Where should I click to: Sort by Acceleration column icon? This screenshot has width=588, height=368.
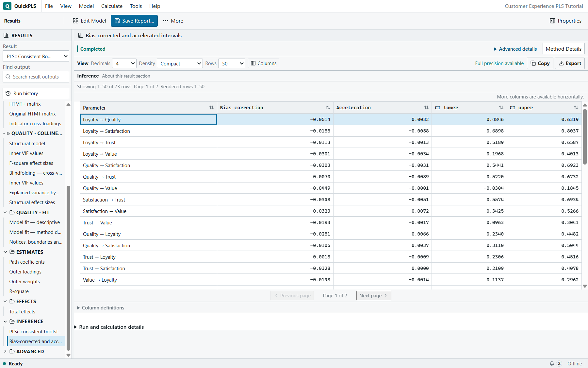click(426, 108)
